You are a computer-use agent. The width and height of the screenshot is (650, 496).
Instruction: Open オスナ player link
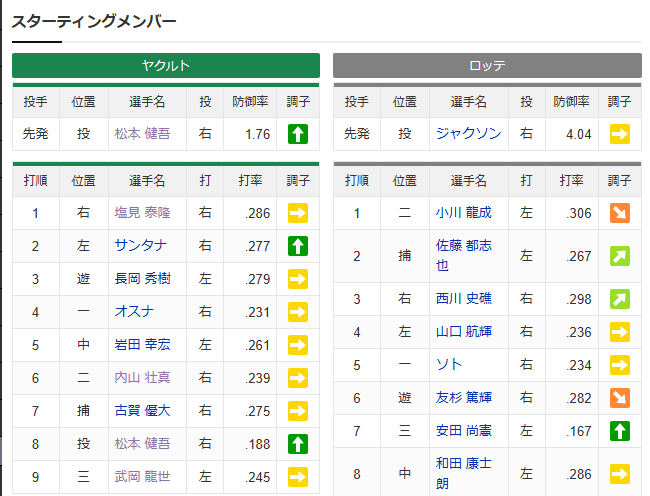coord(134,312)
